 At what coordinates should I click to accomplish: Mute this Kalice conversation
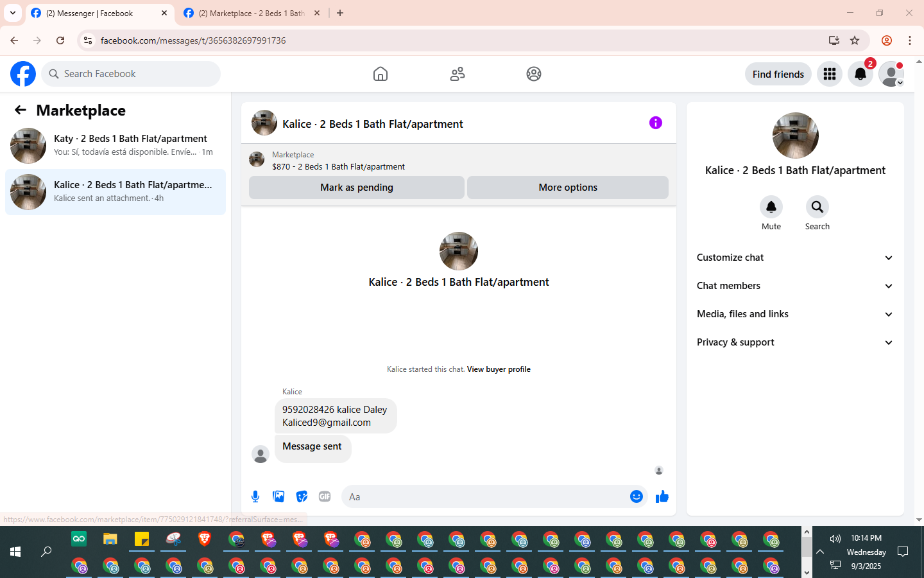(771, 207)
